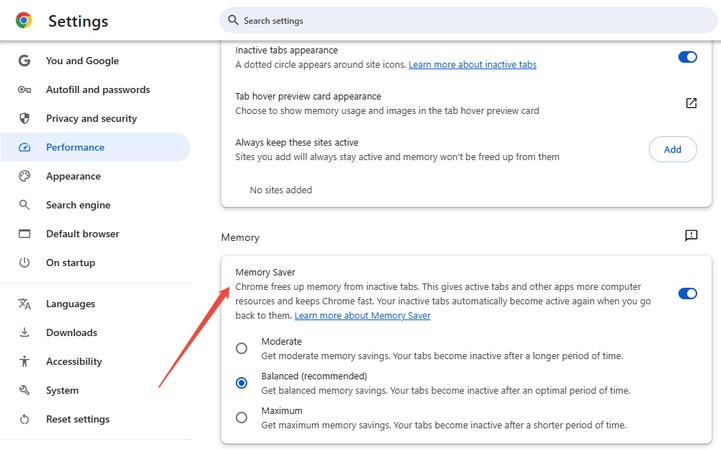
Task: Click the Chrome logo icon
Action: (x=23, y=20)
